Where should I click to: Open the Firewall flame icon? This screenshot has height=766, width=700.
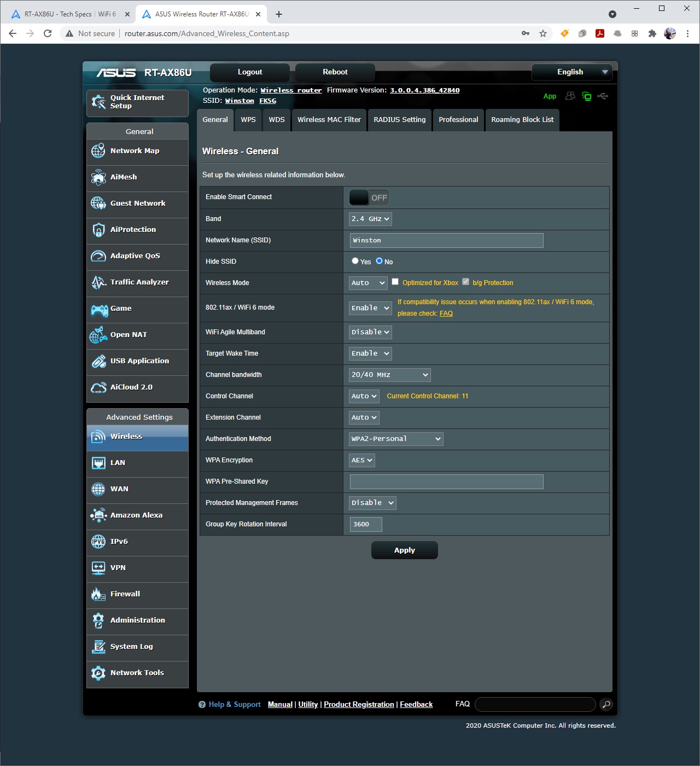pos(98,594)
